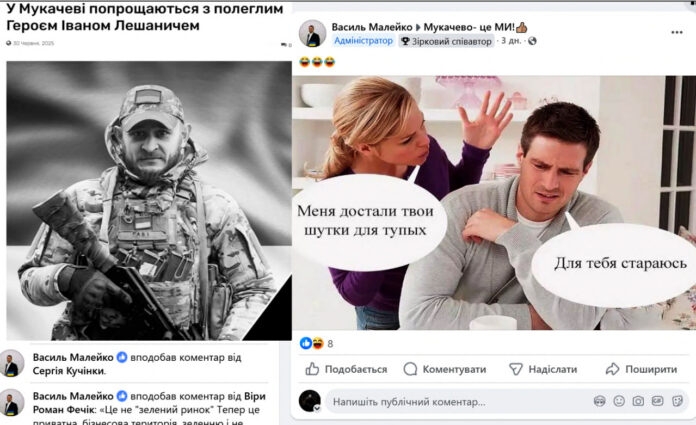Image resolution: width=696 pixels, height=425 pixels.
Task: Switch commenting profile via the avatar dropdown arrow
Action: (x=317, y=409)
